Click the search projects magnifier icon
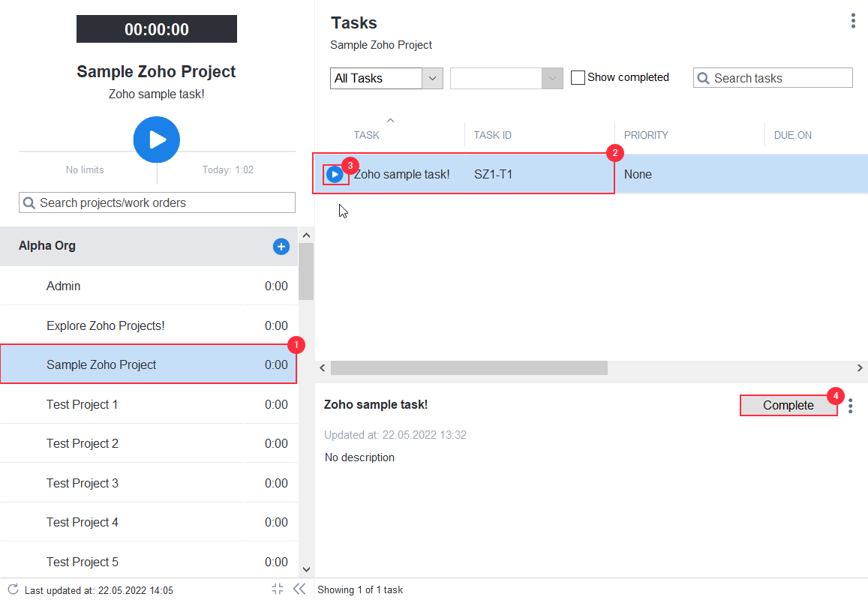Image resolution: width=868 pixels, height=600 pixels. click(29, 202)
